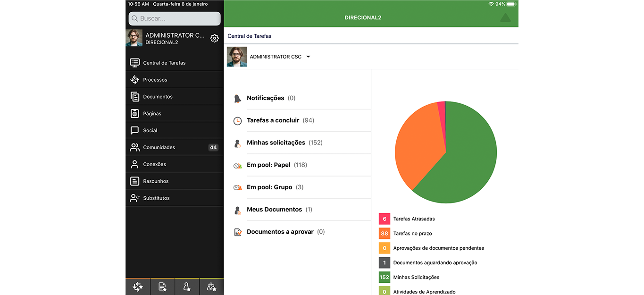Screen dimensions: 644x295
Task: Click the pink Tarefas Atrasadas legend swatch
Action: 384,219
